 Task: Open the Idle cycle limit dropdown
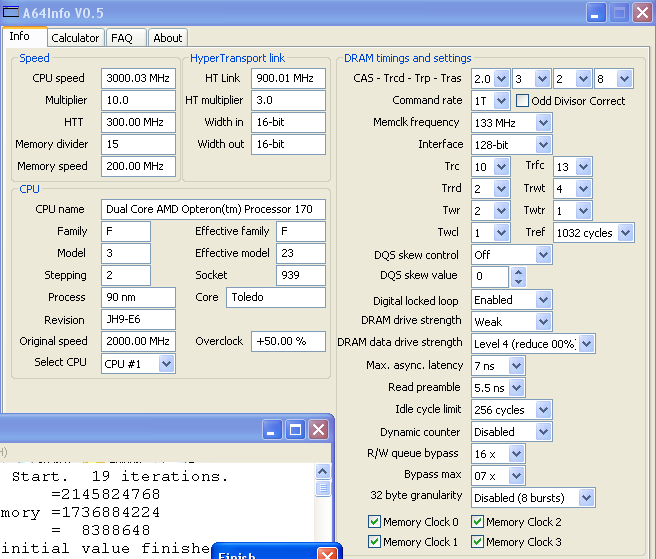click(x=543, y=410)
